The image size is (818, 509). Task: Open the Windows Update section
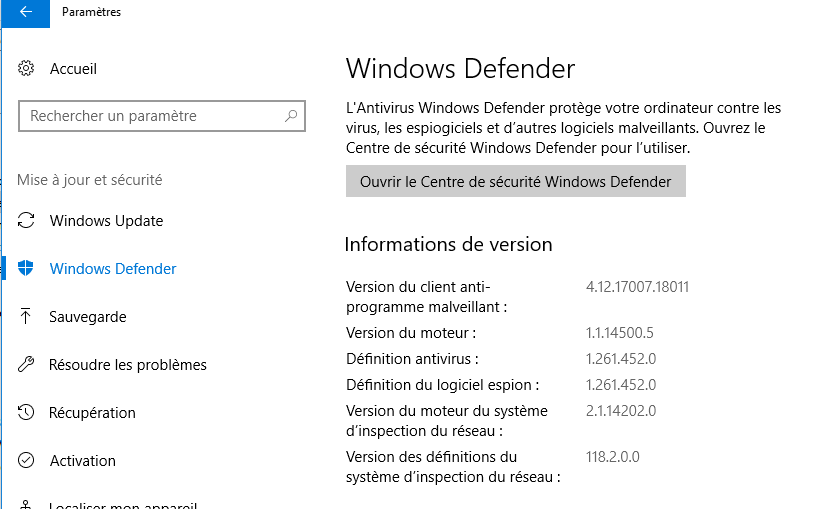106,221
